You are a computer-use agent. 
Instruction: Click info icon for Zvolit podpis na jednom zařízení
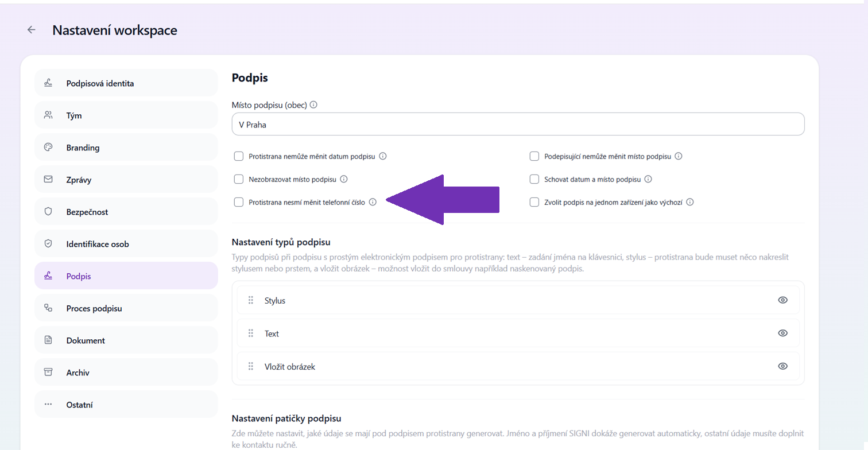click(x=690, y=202)
